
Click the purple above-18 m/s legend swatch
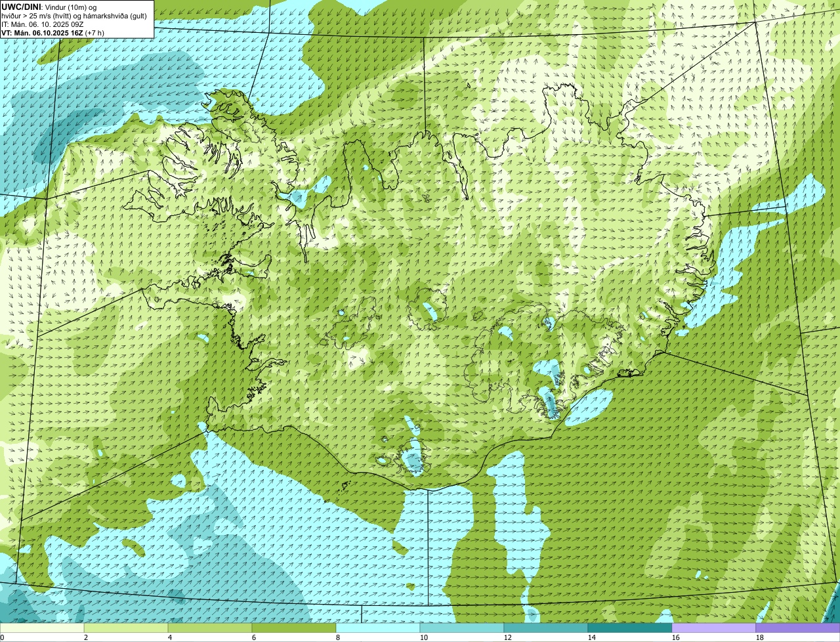point(798,628)
